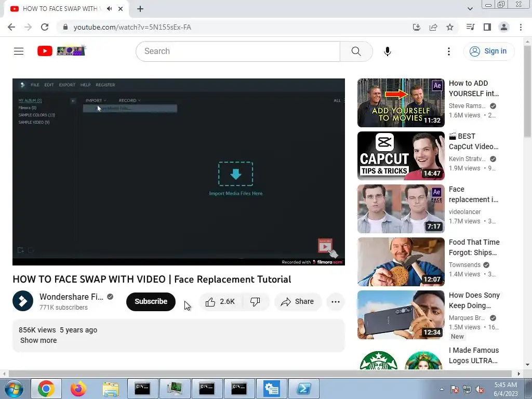The width and height of the screenshot is (532, 399).
Task: Open Face replacement video thumbnail
Action: (401, 209)
